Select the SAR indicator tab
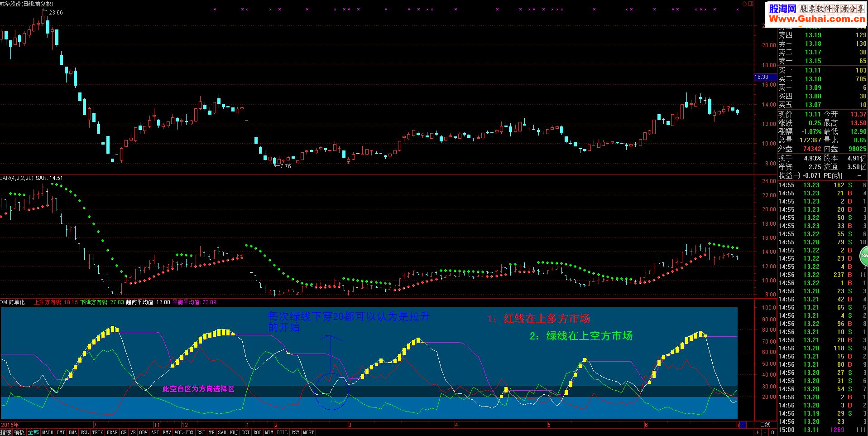This screenshot has height=436, width=868. [222, 432]
